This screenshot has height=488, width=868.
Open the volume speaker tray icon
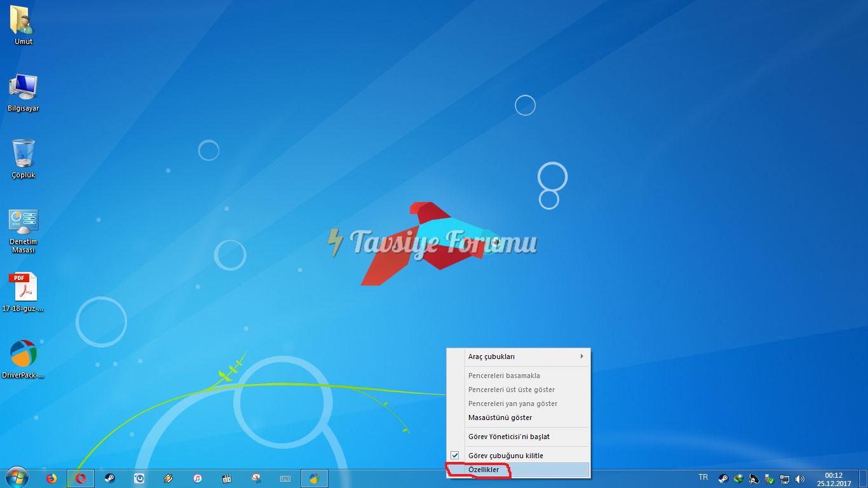(800, 479)
